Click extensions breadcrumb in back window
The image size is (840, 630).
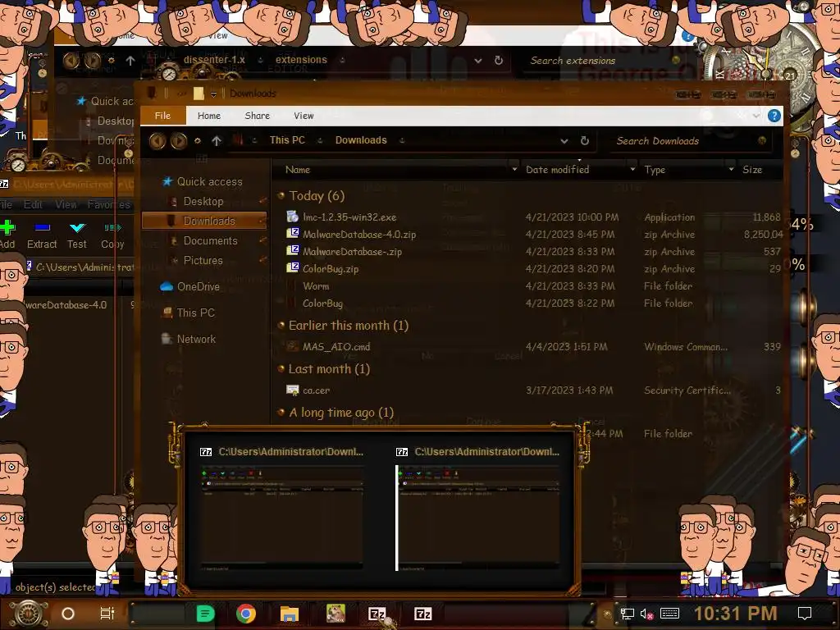point(301,59)
